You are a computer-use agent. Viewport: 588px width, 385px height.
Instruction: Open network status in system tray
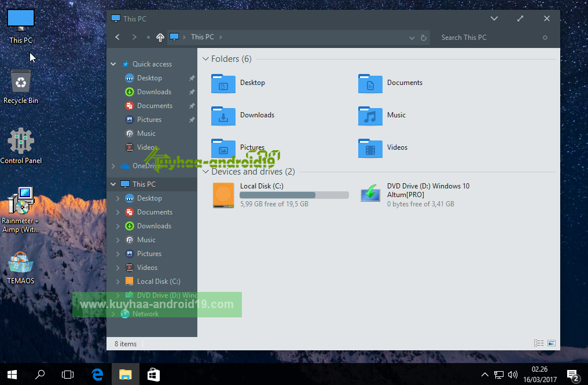(x=499, y=375)
